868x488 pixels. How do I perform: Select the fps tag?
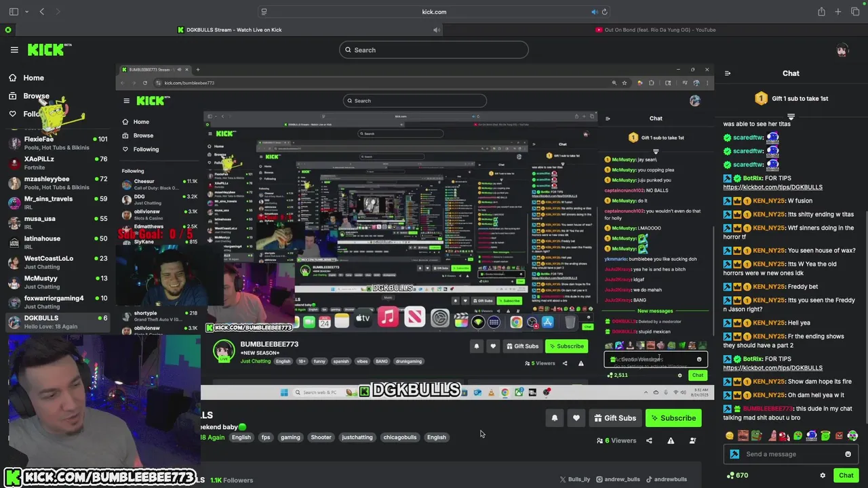pyautogui.click(x=266, y=437)
